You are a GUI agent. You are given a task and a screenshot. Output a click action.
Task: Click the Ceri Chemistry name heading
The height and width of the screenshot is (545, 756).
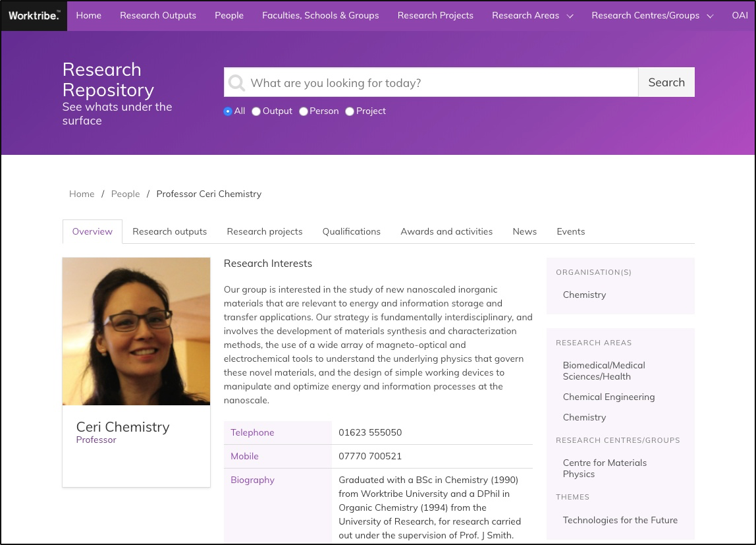click(123, 427)
